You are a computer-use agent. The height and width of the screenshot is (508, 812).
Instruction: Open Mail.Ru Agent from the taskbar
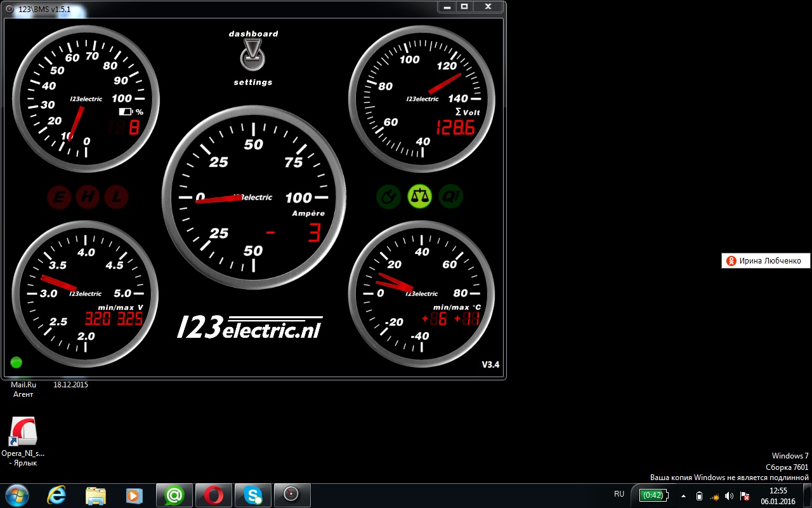coord(174,495)
